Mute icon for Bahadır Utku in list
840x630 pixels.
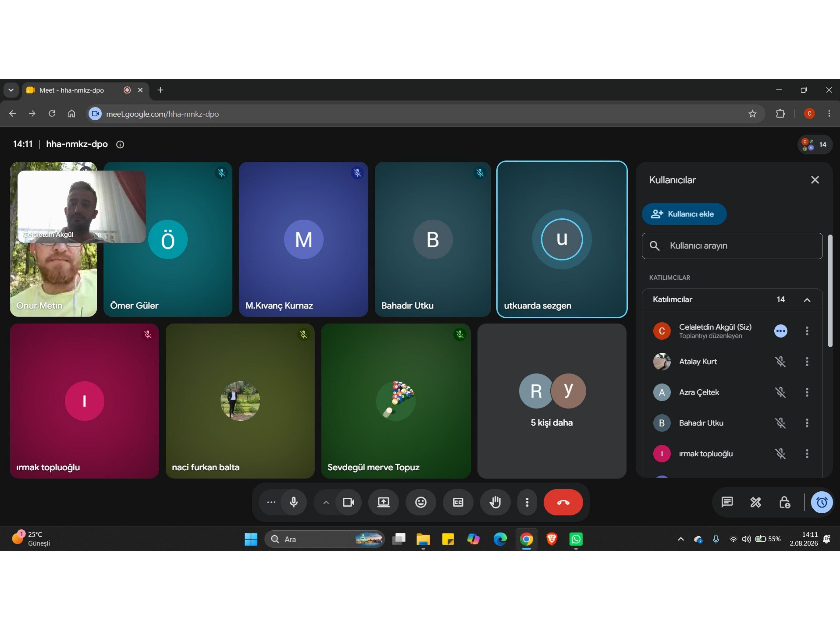[780, 423]
